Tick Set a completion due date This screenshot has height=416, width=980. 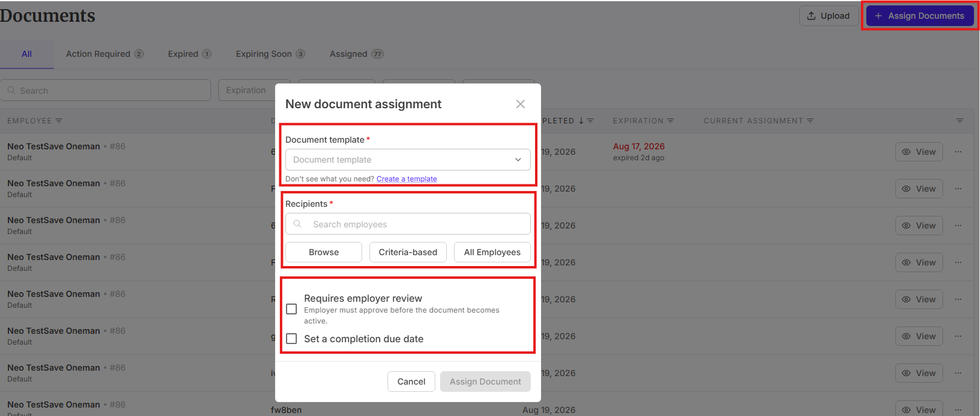[x=291, y=339]
